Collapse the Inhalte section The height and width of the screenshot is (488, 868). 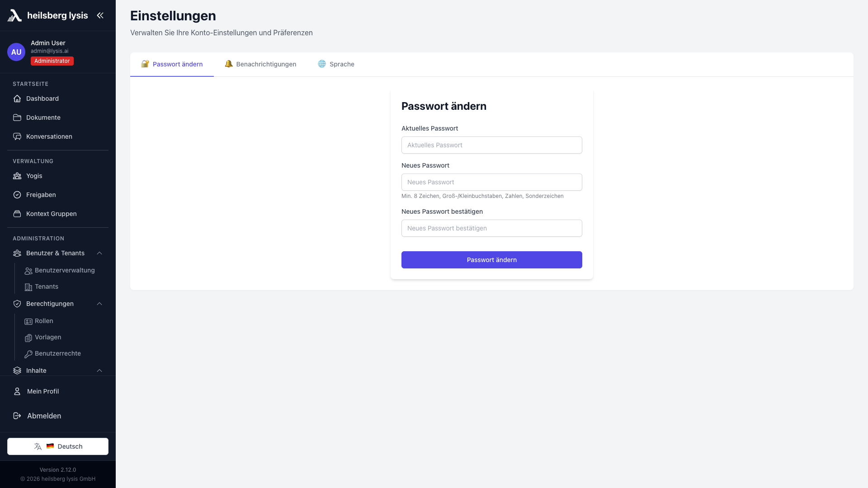99,371
